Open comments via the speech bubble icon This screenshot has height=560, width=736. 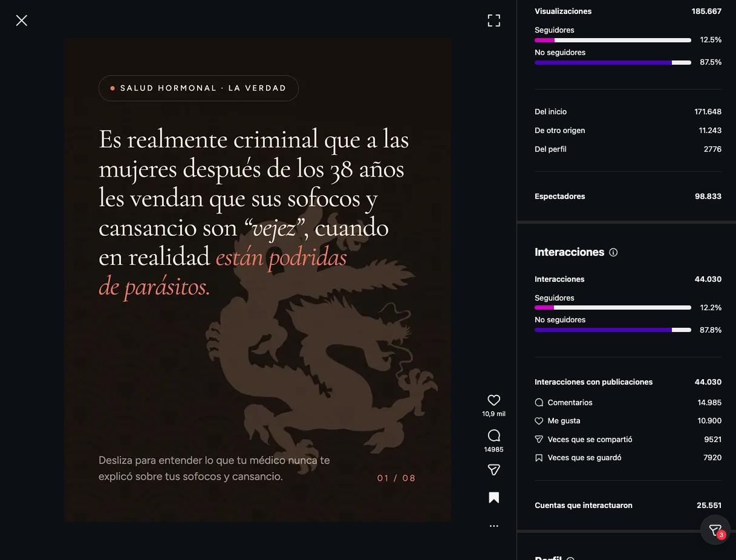pyautogui.click(x=494, y=435)
